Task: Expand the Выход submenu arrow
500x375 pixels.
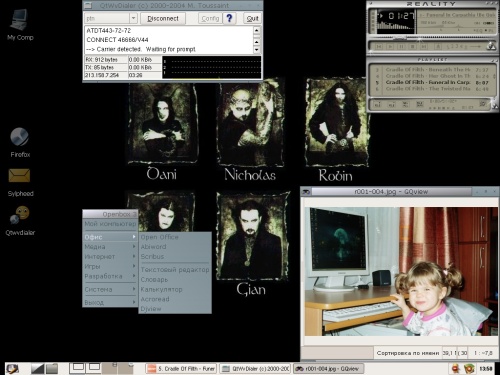Action: pyautogui.click(x=134, y=302)
